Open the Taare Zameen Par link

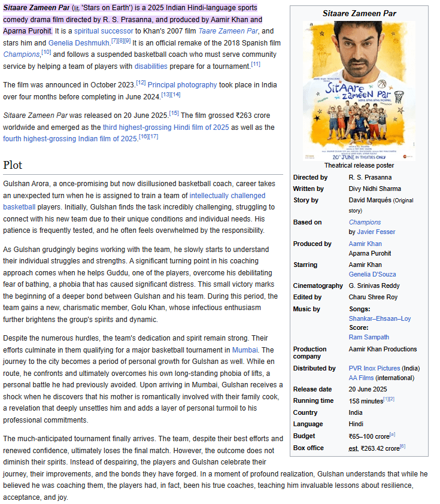(x=228, y=31)
